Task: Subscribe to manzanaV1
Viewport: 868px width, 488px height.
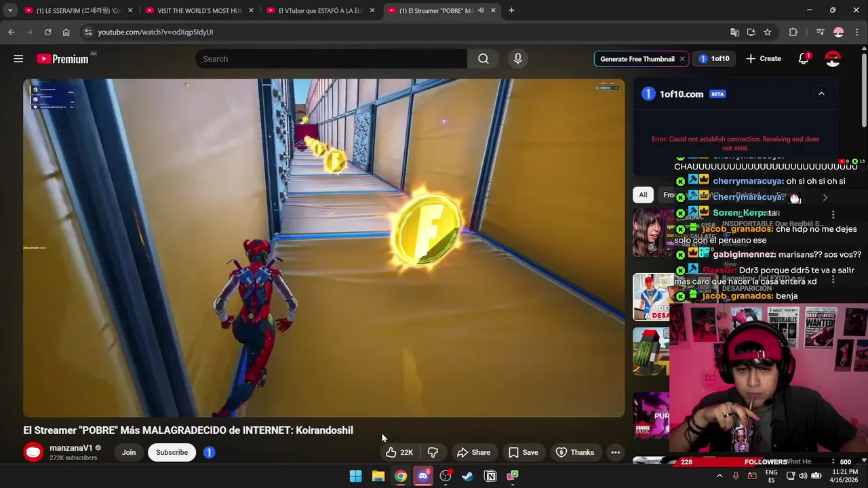Action: click(172, 452)
